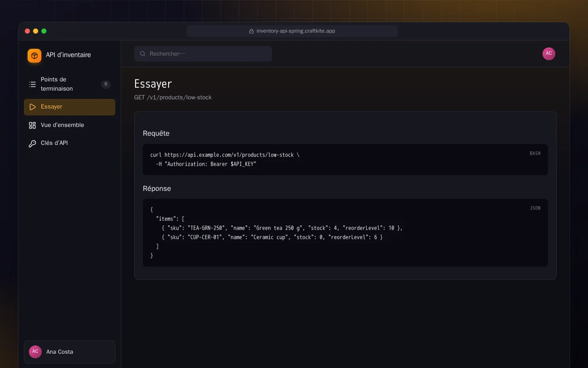Go to Vue d'ensemble page
This screenshot has width=588, height=368.
(x=69, y=125)
